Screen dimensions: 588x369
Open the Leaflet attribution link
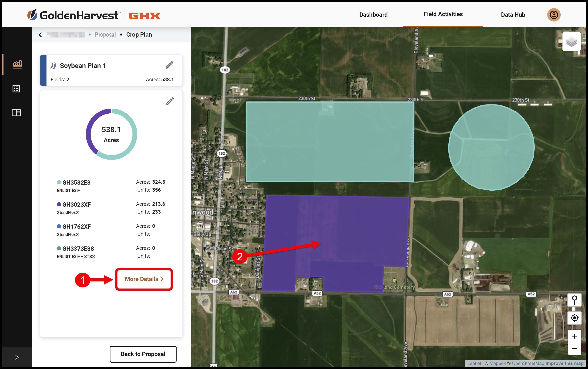[x=474, y=363]
